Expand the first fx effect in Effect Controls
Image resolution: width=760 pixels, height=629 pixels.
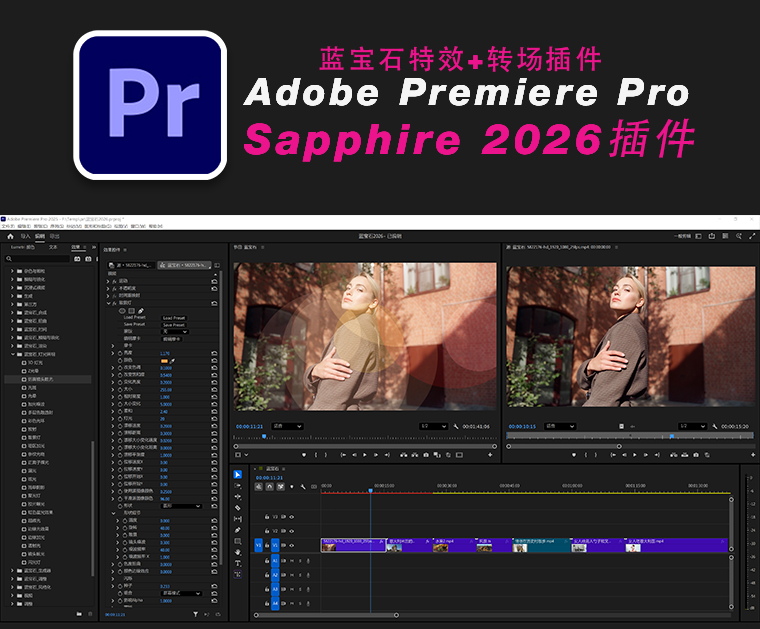pyautogui.click(x=108, y=281)
